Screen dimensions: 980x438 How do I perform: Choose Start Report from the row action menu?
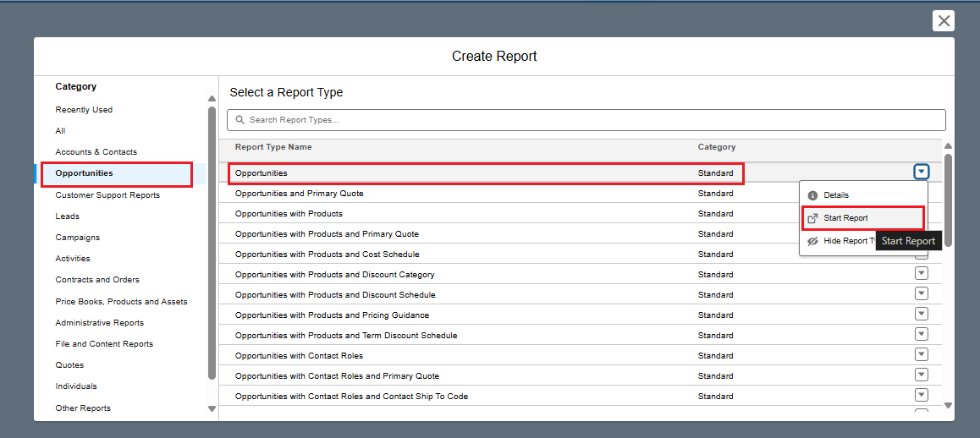[x=862, y=218]
